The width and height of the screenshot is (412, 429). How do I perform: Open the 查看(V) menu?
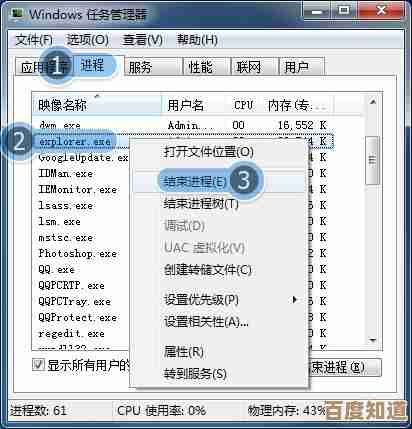(143, 40)
